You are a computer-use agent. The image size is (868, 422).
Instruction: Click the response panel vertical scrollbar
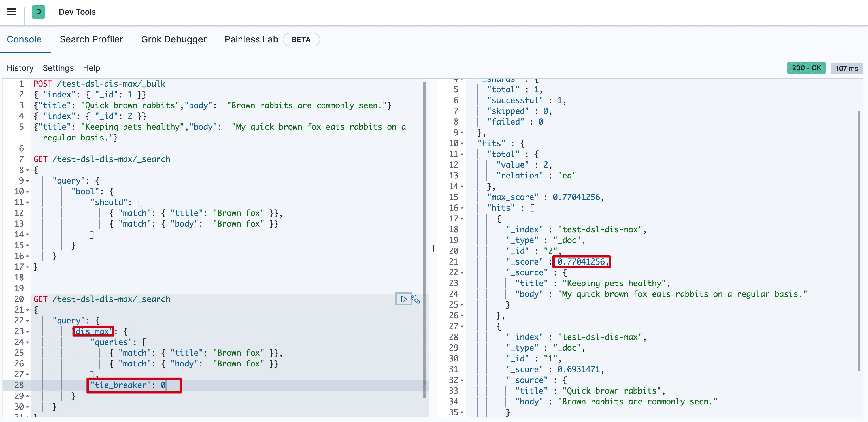[x=858, y=241]
